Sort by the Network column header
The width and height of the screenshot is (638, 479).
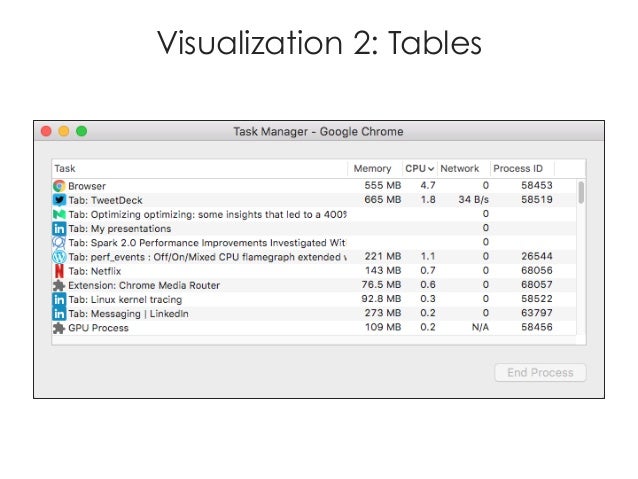coord(460,169)
